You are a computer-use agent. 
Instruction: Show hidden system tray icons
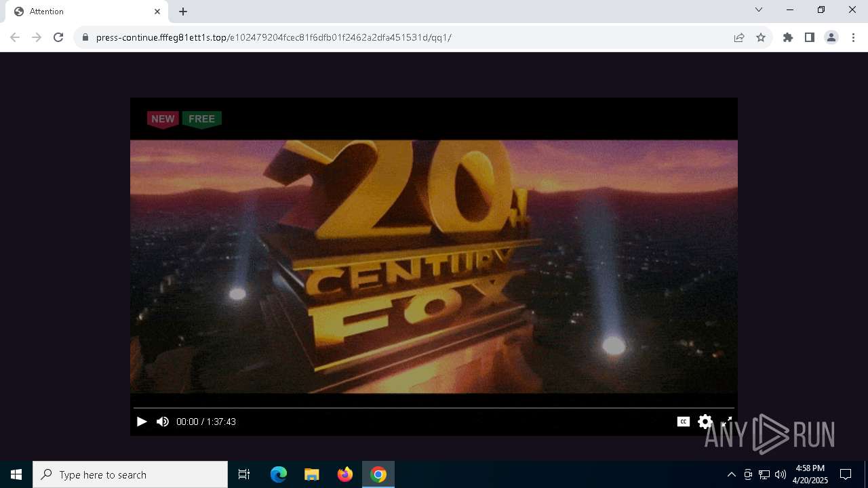[731, 474]
